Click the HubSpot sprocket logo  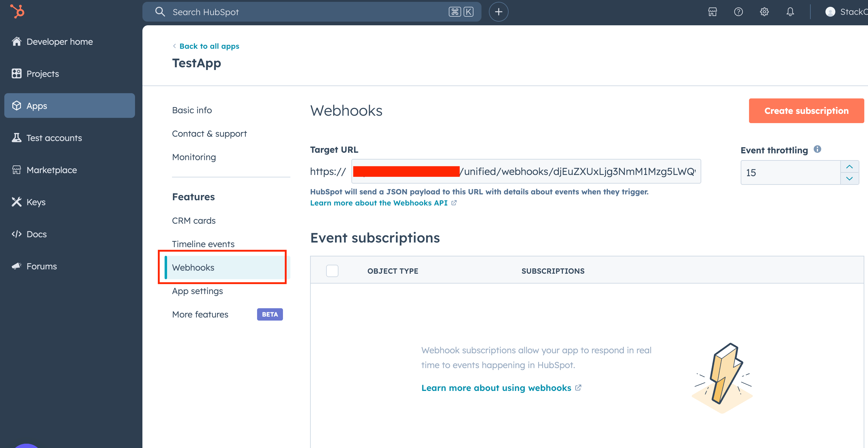coord(17,11)
